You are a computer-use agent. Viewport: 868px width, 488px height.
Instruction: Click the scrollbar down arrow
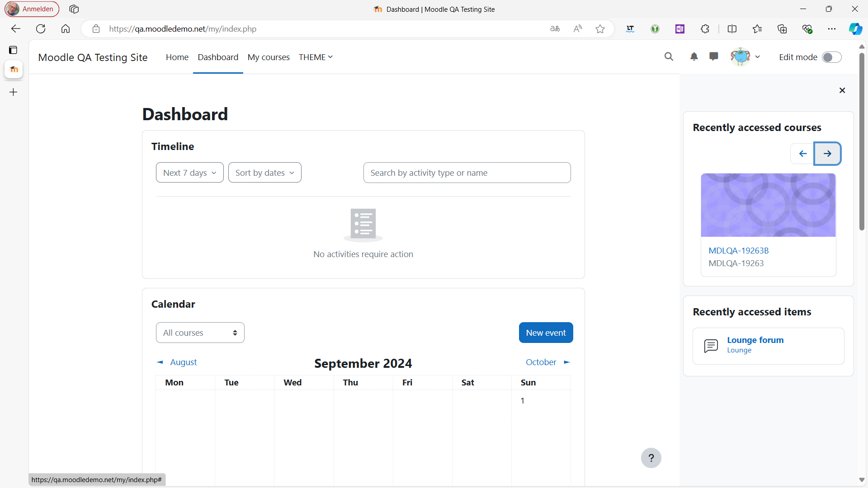coord(862,480)
